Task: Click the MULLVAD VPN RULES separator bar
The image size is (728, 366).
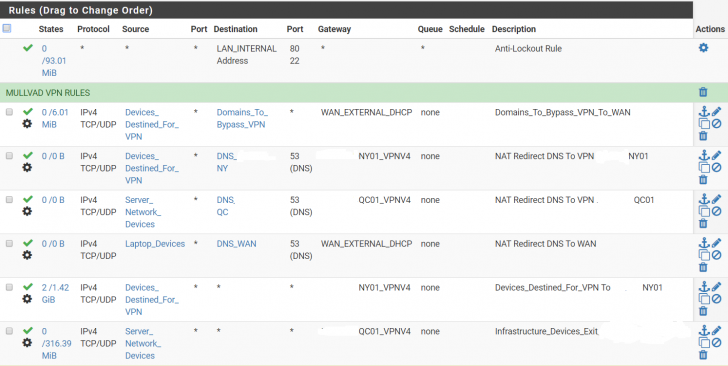Action: click(x=346, y=92)
